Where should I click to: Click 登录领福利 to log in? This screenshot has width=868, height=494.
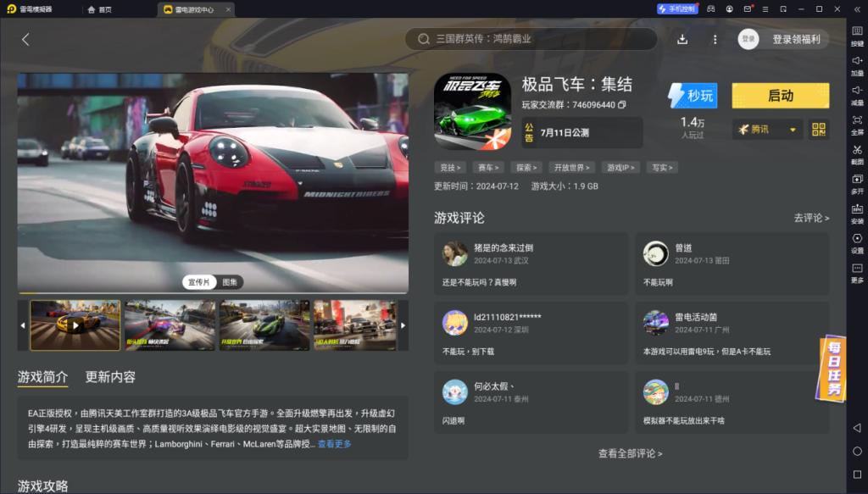(x=796, y=39)
